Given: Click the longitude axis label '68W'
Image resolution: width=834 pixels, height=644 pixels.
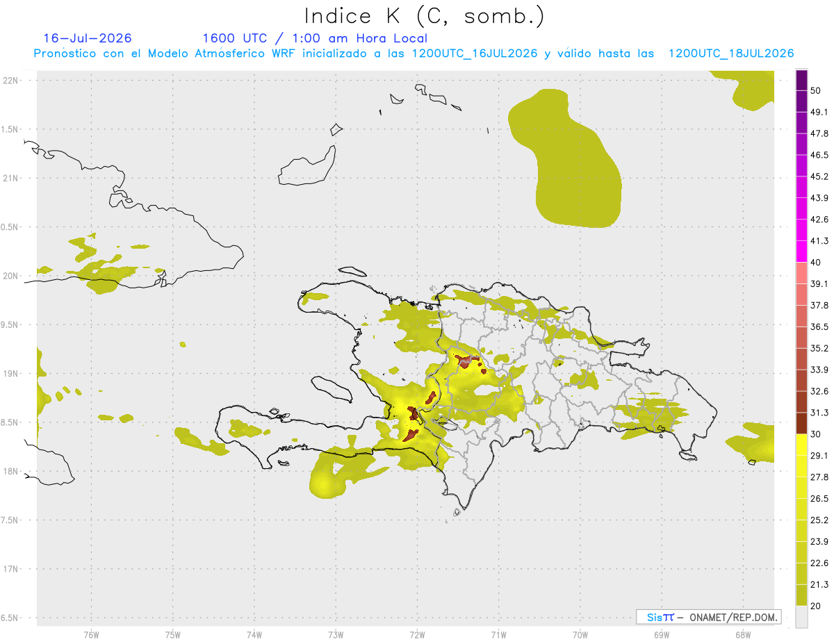Looking at the screenshot, I should tap(743, 635).
